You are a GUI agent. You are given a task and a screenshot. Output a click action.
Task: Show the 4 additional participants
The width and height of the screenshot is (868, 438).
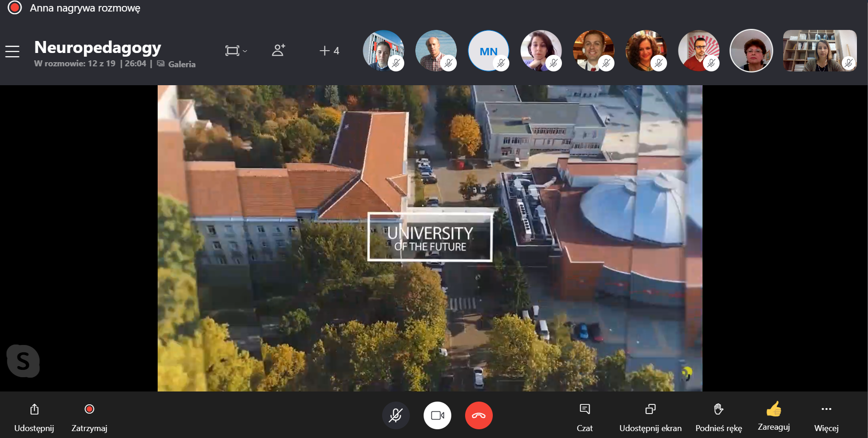tap(330, 51)
